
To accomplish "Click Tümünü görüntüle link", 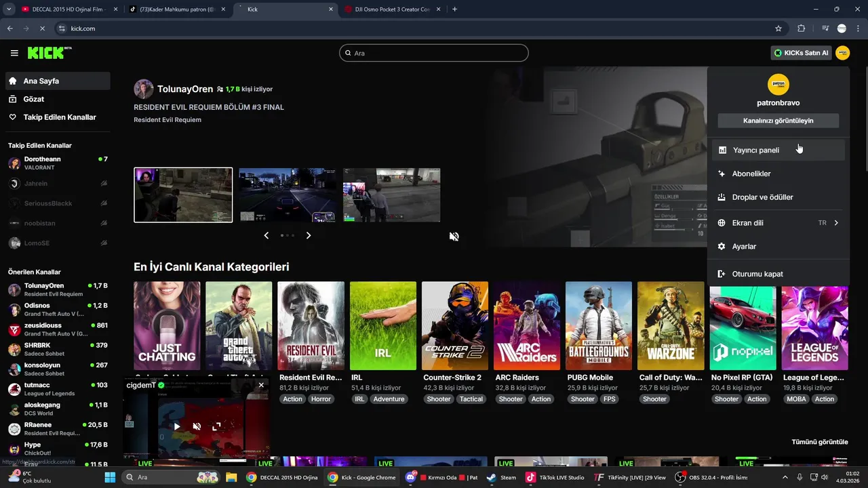I will tap(820, 442).
